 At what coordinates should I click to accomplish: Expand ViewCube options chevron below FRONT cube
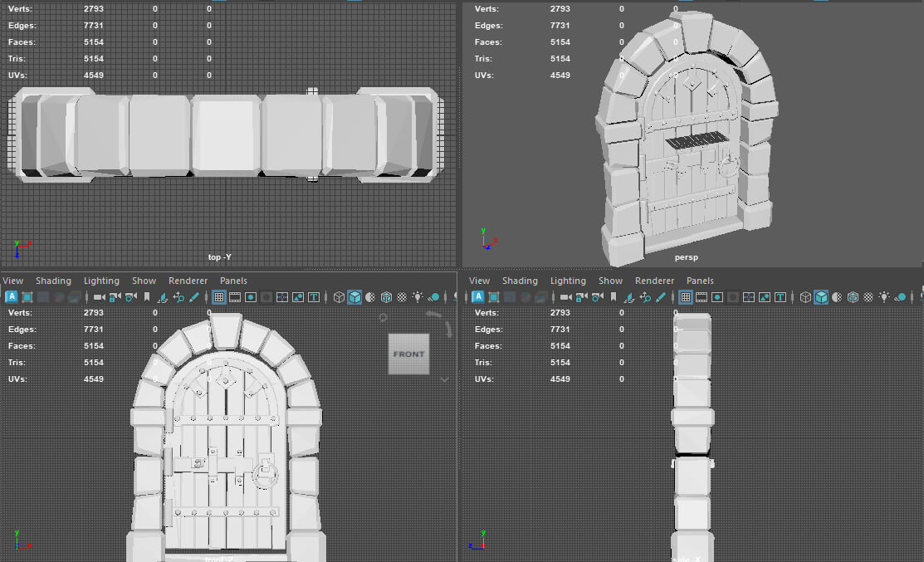[x=444, y=380]
